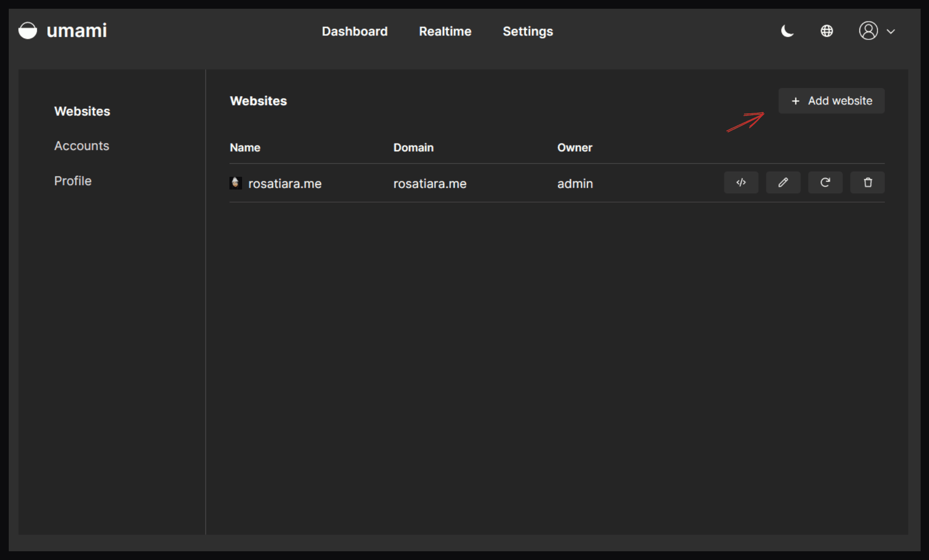Open the rosatiara.me website entry
The height and width of the screenshot is (560, 929).
click(285, 183)
